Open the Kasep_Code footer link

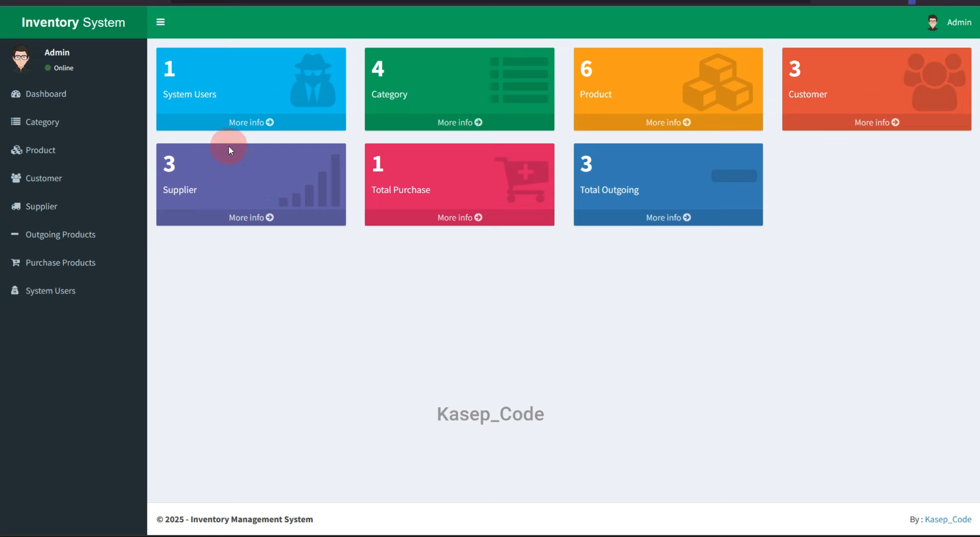pos(948,519)
